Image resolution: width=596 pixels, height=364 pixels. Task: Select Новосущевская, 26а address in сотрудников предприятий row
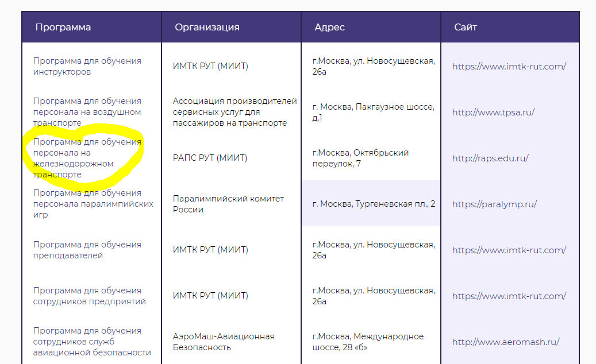[x=374, y=296]
